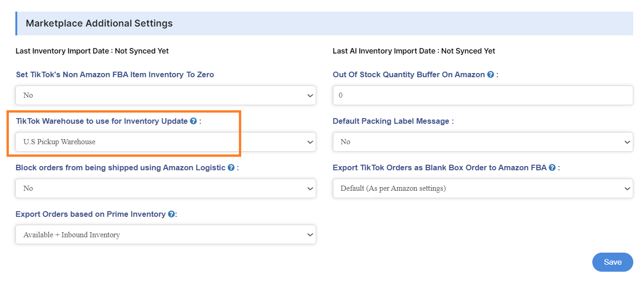Viewport: 644px width, 281px height.
Task: Click help icon beside Export Orders Prime Inventory
Action: click(171, 214)
